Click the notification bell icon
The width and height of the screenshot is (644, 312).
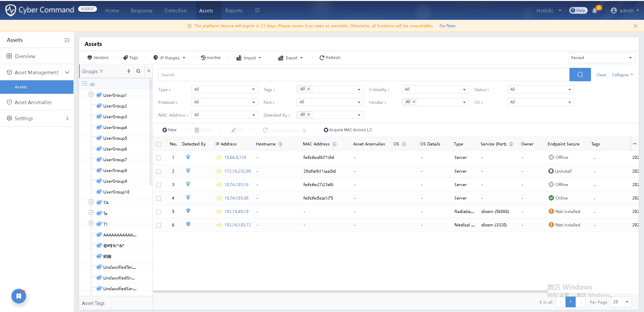(x=595, y=10)
